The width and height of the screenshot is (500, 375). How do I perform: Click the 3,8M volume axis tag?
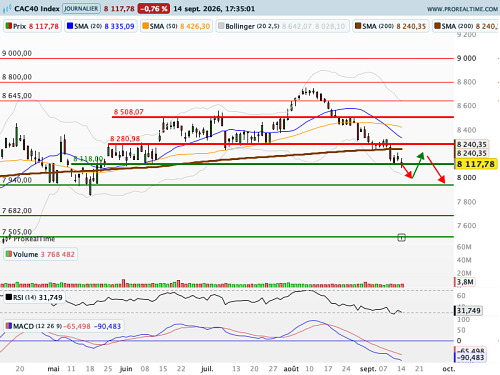tap(465, 282)
